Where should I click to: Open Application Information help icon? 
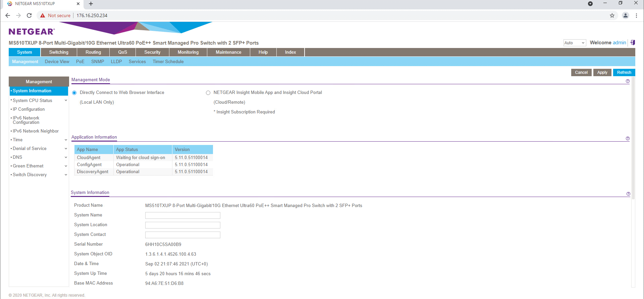click(x=628, y=139)
